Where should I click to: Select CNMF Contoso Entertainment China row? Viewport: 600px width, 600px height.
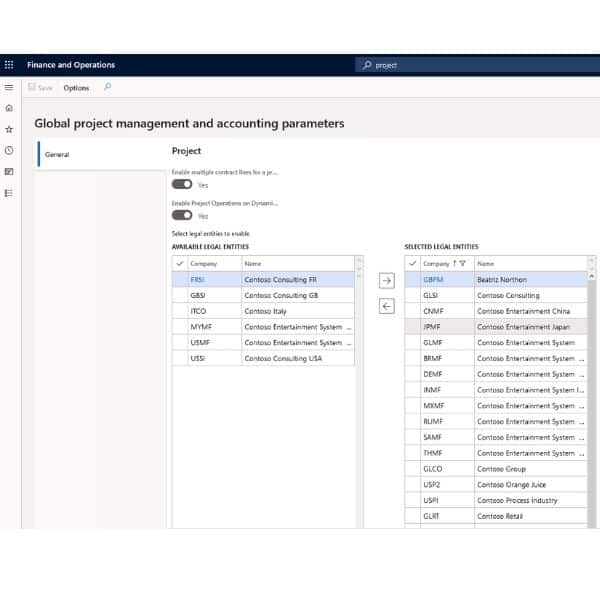tap(496, 311)
